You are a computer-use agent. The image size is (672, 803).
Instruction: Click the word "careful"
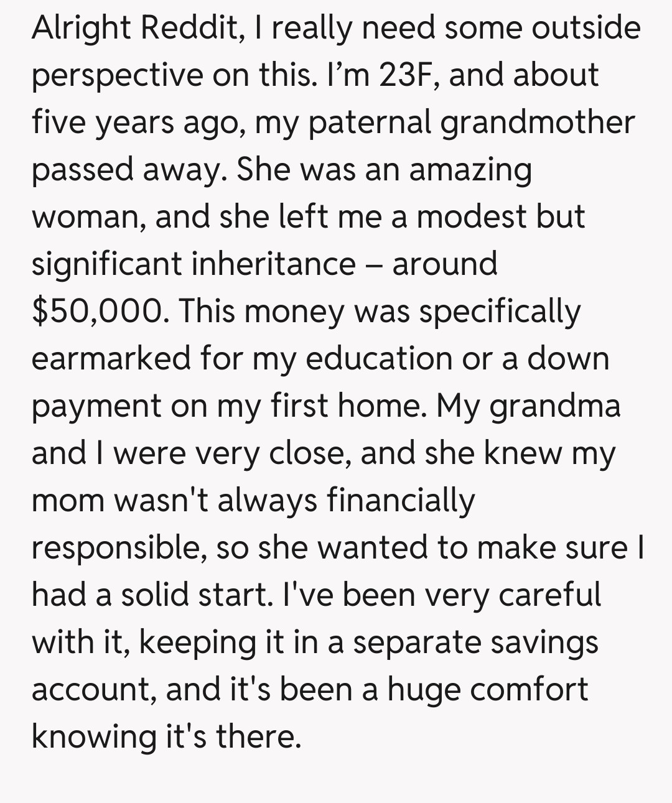(x=549, y=595)
